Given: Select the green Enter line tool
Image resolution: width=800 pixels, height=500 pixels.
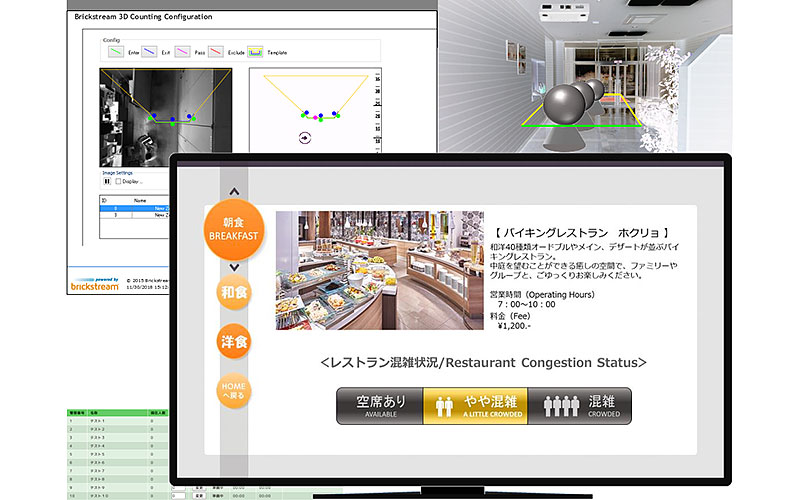Looking at the screenshot, I should pyautogui.click(x=116, y=52).
